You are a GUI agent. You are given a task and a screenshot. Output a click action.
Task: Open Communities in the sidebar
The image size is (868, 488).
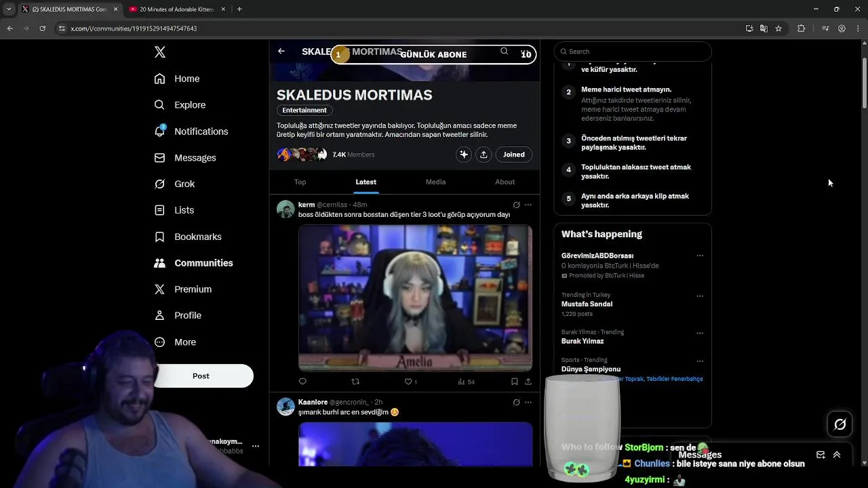tap(193, 263)
